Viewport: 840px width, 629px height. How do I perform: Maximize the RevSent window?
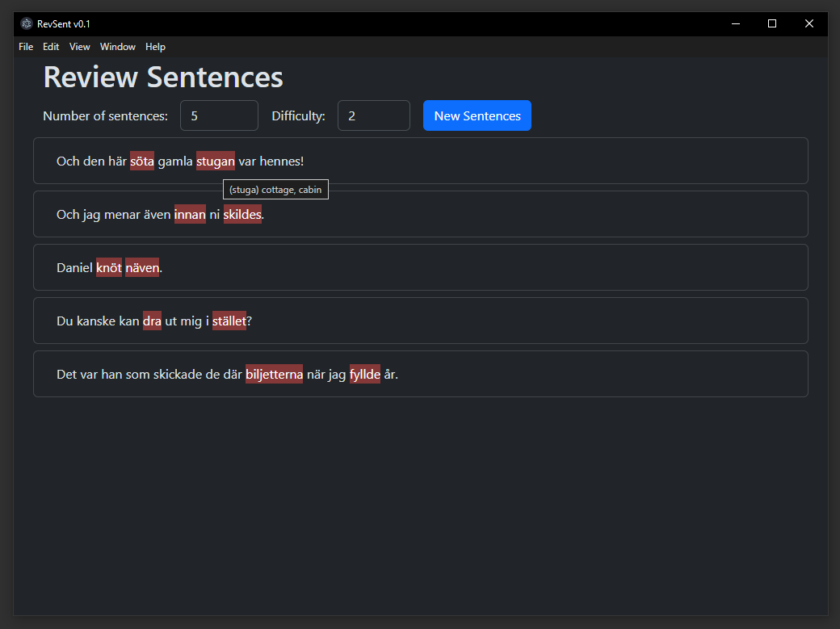point(772,23)
